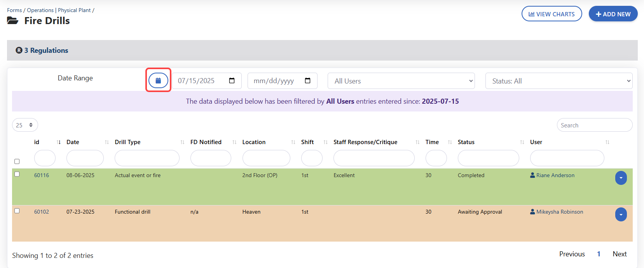This screenshot has height=268, width=644.
Task: Open the start date calendar picker icon
Action: (x=232, y=81)
